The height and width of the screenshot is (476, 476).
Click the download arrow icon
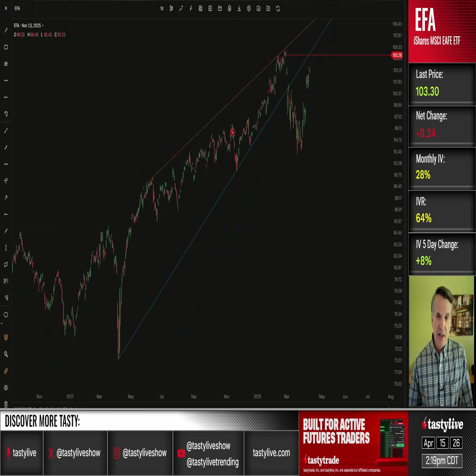click(x=239, y=9)
